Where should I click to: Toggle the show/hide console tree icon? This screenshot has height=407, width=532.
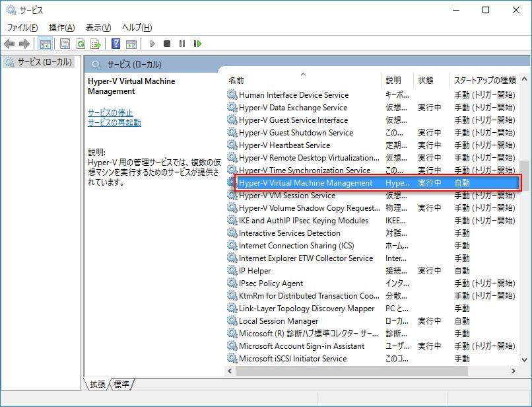point(45,44)
